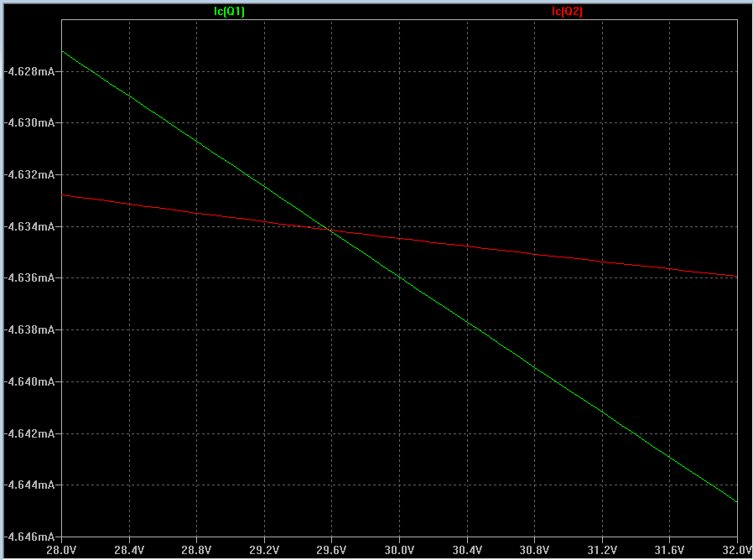Screen dimensions: 753x560
Task: Click the -4.638mA vertical axis label
Action: (29, 330)
